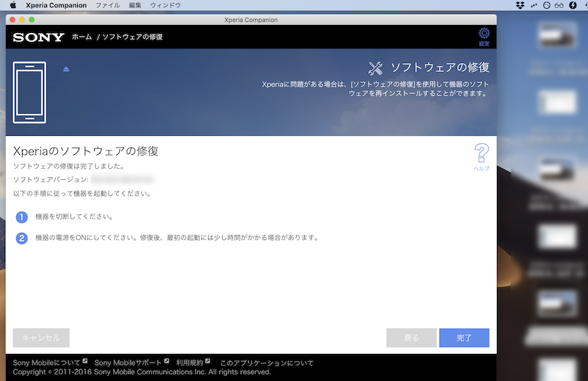Viewport: 588px width, 381px height.
Task: Open the Sony Mobileサポート link
Action: [x=128, y=363]
